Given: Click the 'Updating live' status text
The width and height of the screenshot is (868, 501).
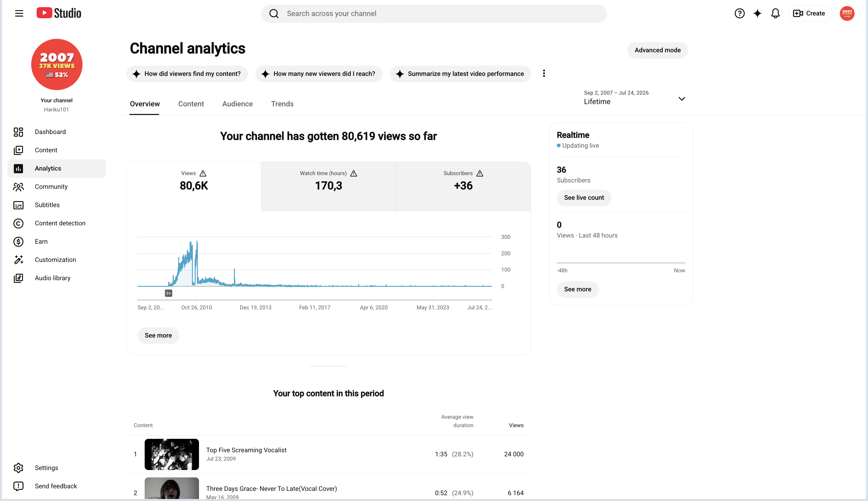Looking at the screenshot, I should pos(580,145).
